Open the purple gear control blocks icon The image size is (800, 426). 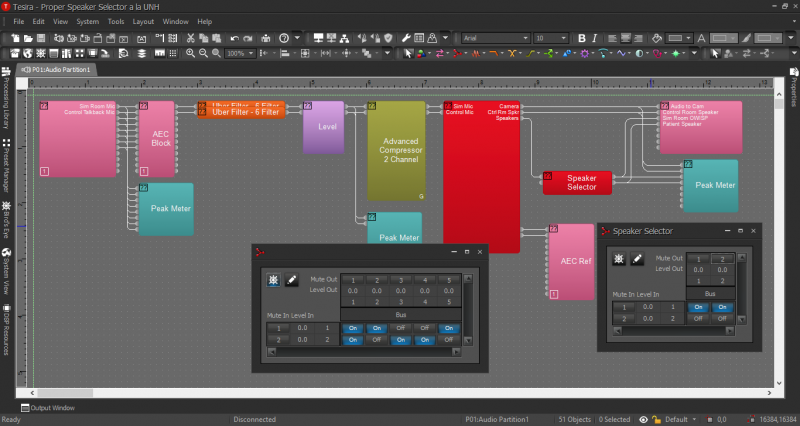tap(585, 53)
